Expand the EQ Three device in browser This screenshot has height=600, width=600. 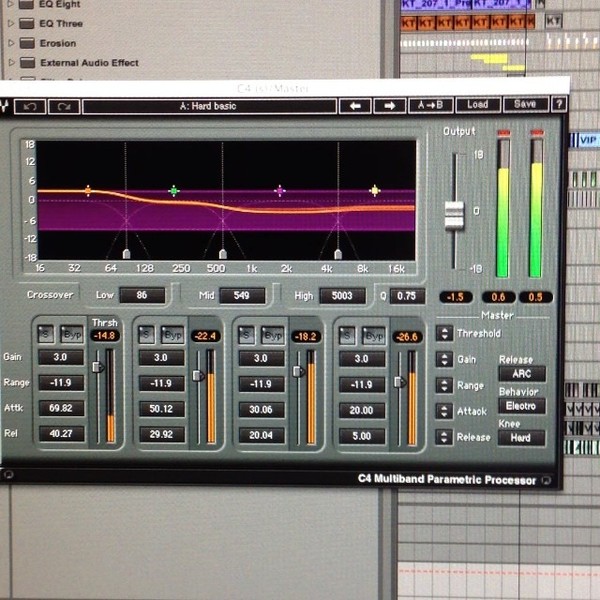pos(11,23)
